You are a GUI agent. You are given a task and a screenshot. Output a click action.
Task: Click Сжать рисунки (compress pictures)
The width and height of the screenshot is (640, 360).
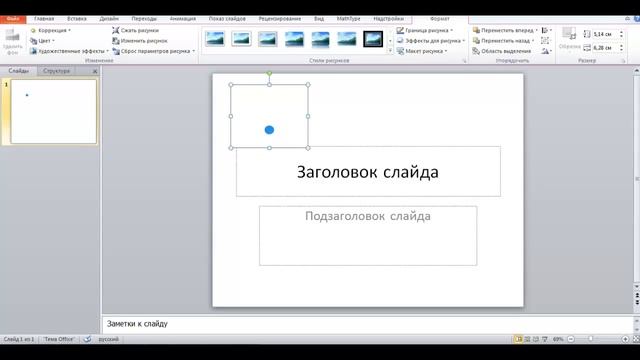coord(136,31)
